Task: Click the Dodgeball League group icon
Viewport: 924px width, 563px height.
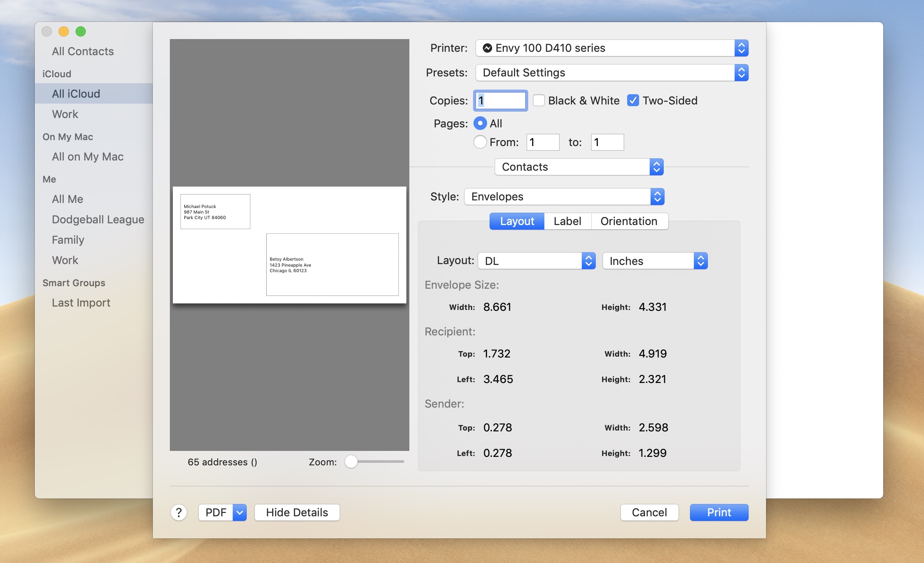Action: click(x=97, y=219)
